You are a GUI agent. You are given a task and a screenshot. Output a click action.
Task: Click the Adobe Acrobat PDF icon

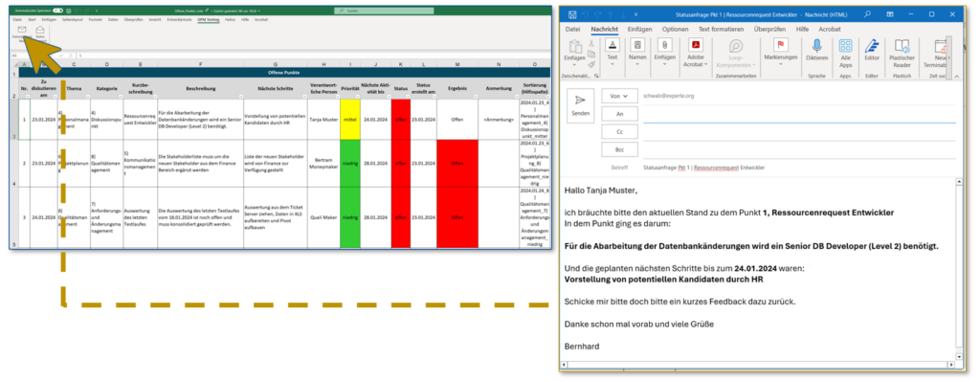point(696,45)
